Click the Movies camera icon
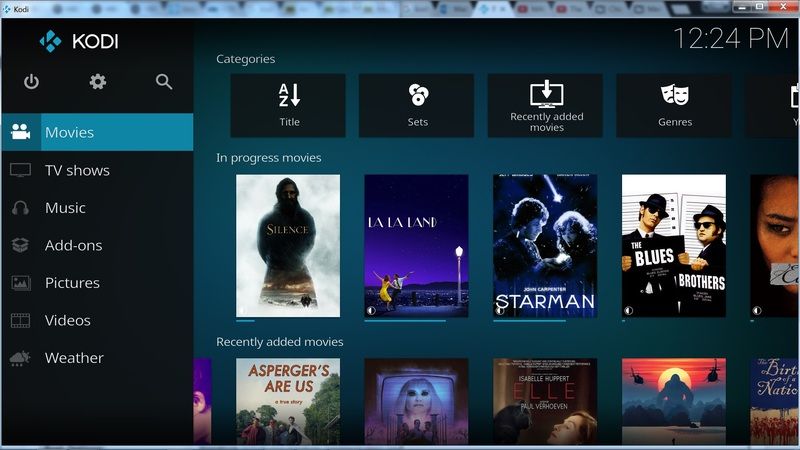 coord(20,132)
